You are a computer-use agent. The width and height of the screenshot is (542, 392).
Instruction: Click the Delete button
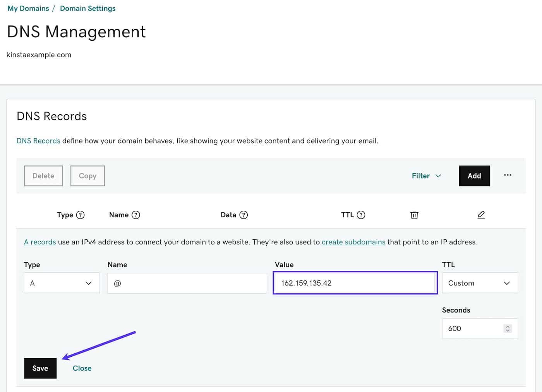pyautogui.click(x=43, y=175)
